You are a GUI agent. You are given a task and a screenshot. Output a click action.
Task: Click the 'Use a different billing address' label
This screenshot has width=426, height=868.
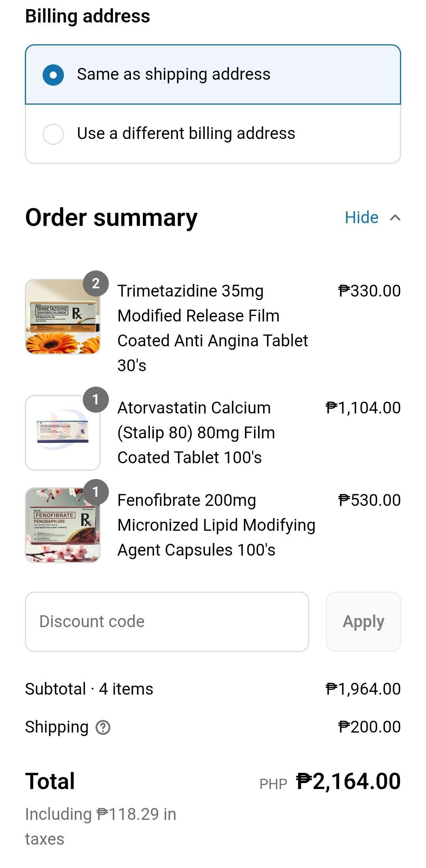pos(186,133)
